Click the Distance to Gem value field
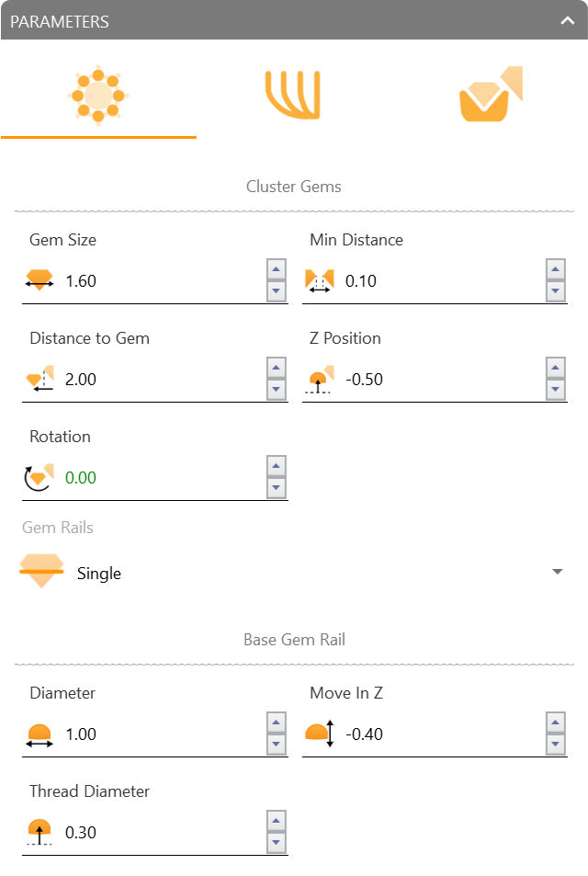 (x=163, y=380)
